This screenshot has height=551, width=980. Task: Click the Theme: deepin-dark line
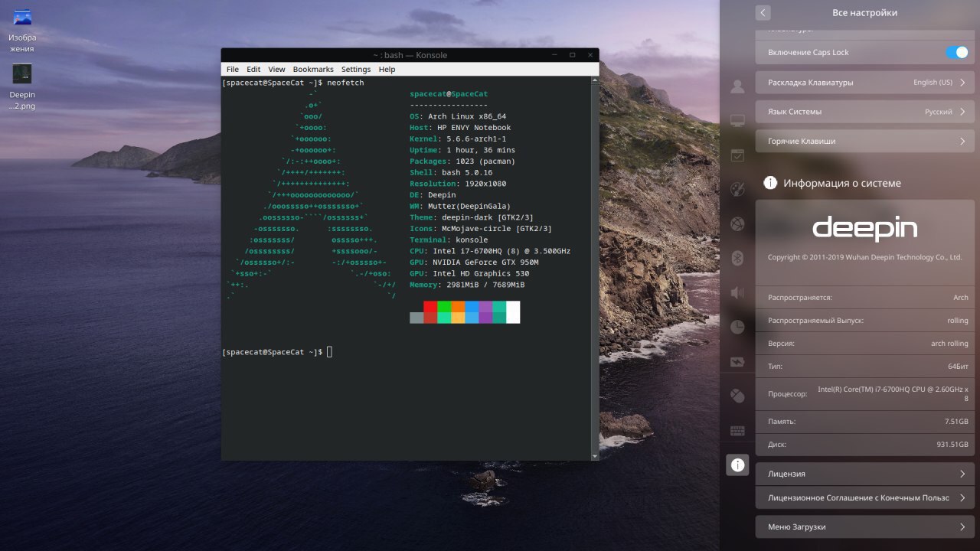(472, 217)
